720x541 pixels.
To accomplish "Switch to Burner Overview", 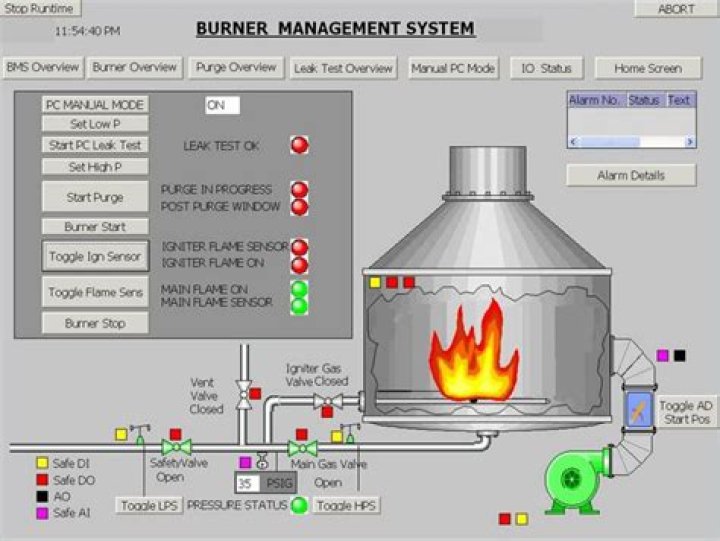I will (135, 68).
